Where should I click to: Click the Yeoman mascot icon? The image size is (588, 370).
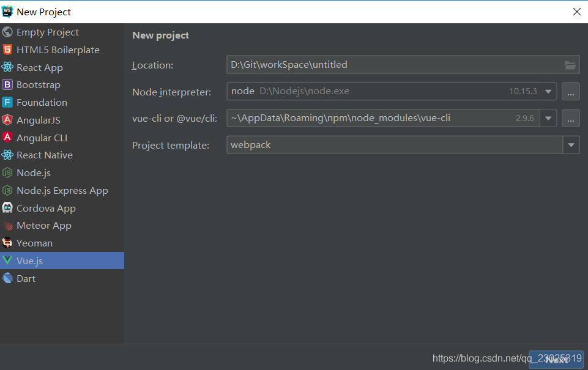point(7,243)
